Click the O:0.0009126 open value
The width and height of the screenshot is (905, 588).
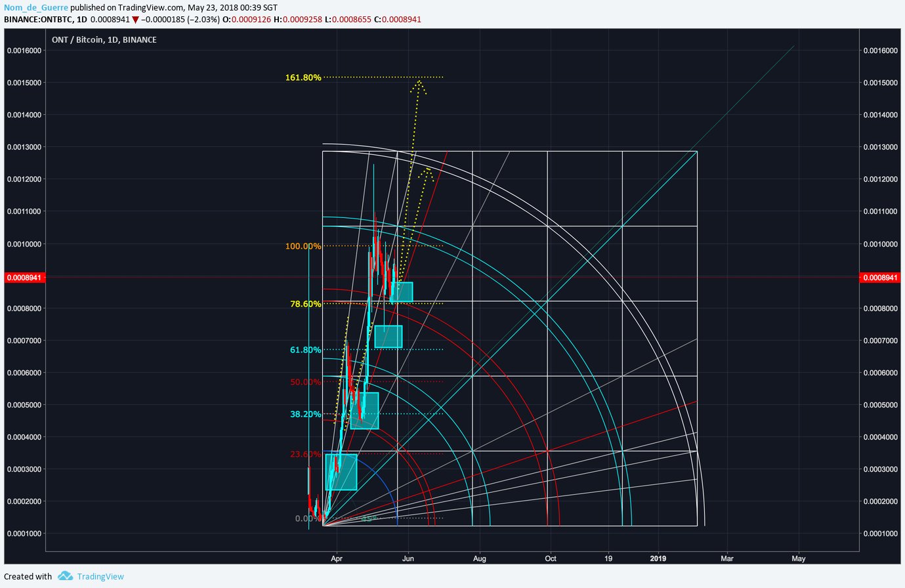pos(247,20)
